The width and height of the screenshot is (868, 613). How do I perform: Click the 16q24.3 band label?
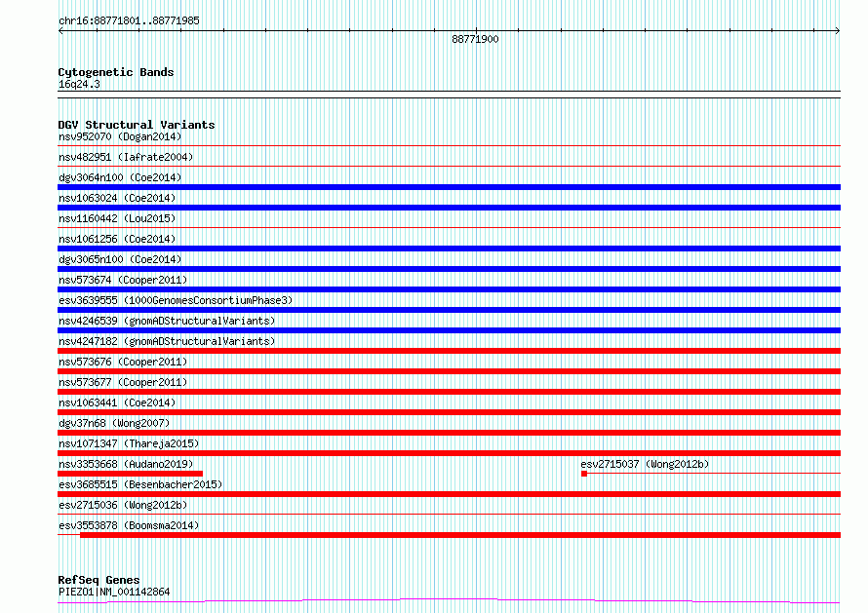click(x=79, y=84)
